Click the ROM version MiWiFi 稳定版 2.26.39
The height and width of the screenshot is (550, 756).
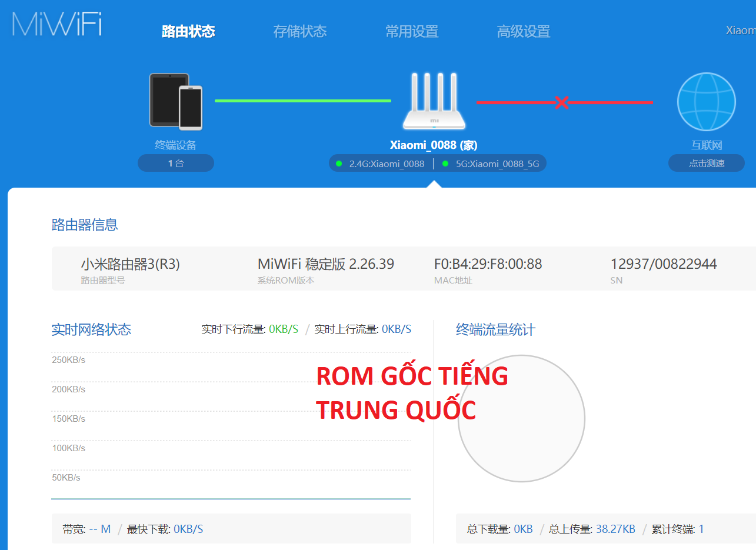click(326, 264)
